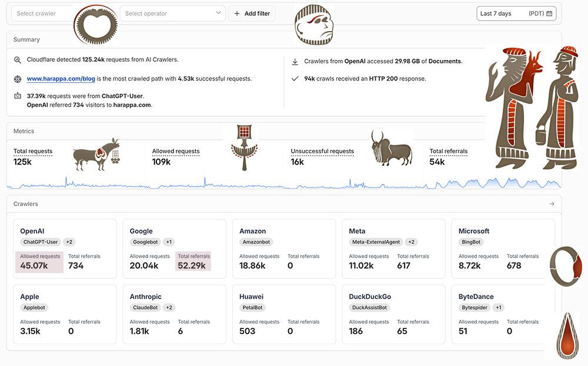
Task: Click the download icon beside OpenAI documents line
Action: pos(295,62)
